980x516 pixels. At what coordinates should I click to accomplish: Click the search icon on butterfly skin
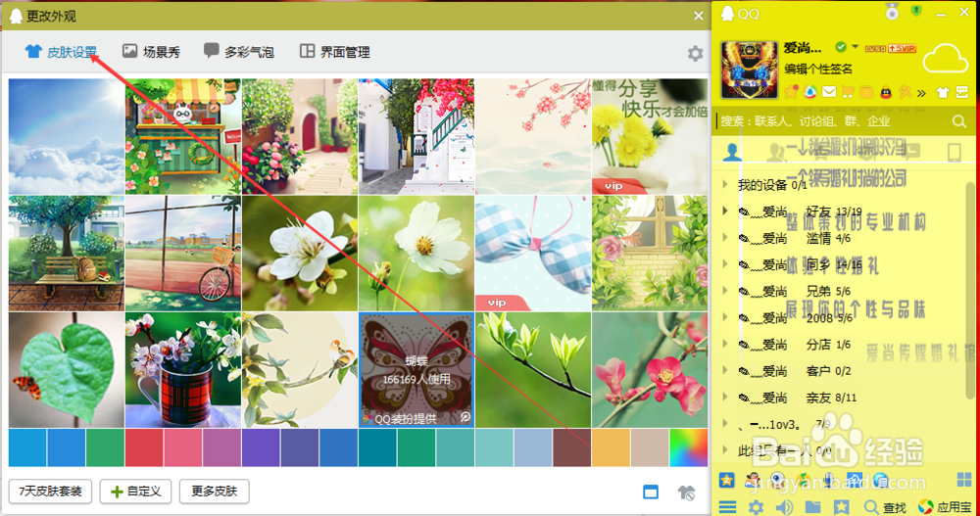pyautogui.click(x=465, y=417)
